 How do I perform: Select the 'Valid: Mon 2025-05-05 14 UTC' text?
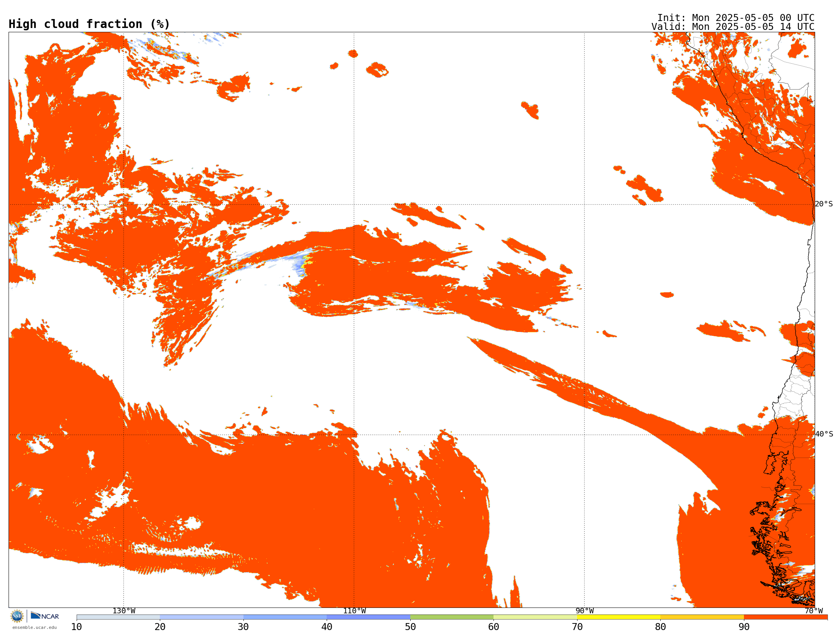point(733,27)
